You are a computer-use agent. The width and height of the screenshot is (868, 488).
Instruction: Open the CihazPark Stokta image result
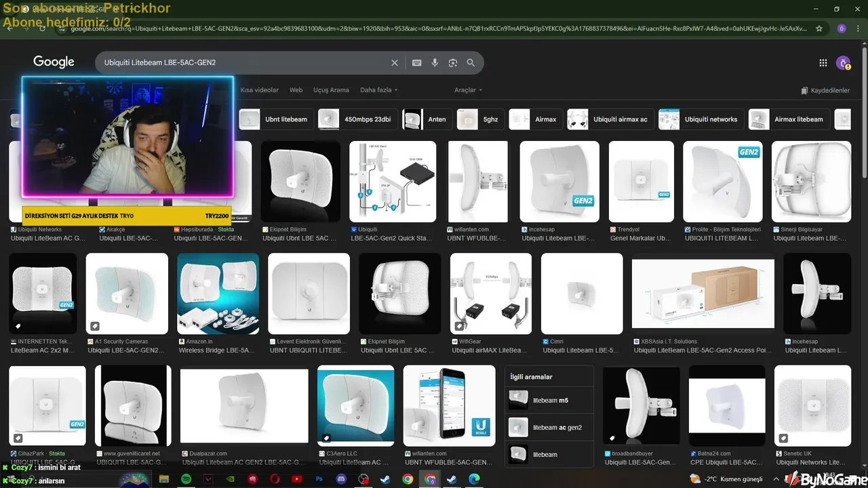(47, 406)
